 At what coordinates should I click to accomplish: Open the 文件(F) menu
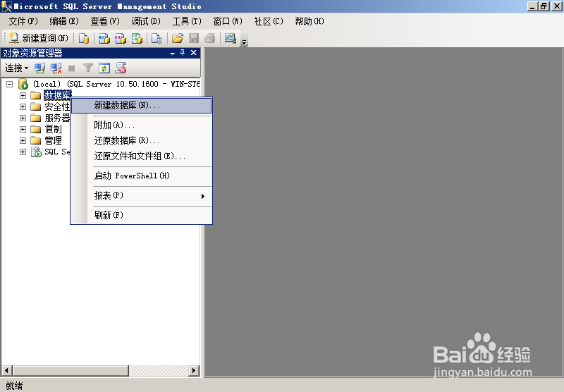pyautogui.click(x=23, y=21)
